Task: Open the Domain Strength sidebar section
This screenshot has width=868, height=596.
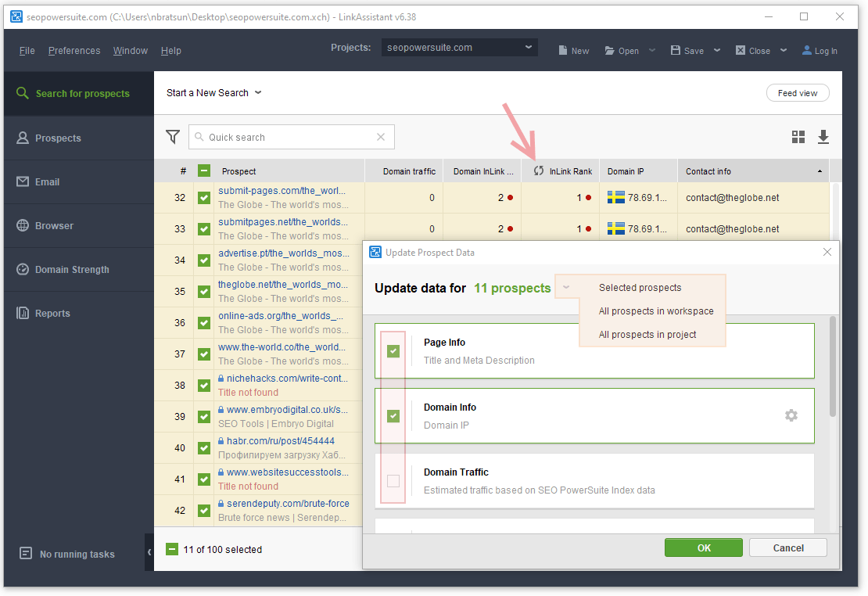Action: pyautogui.click(x=72, y=270)
